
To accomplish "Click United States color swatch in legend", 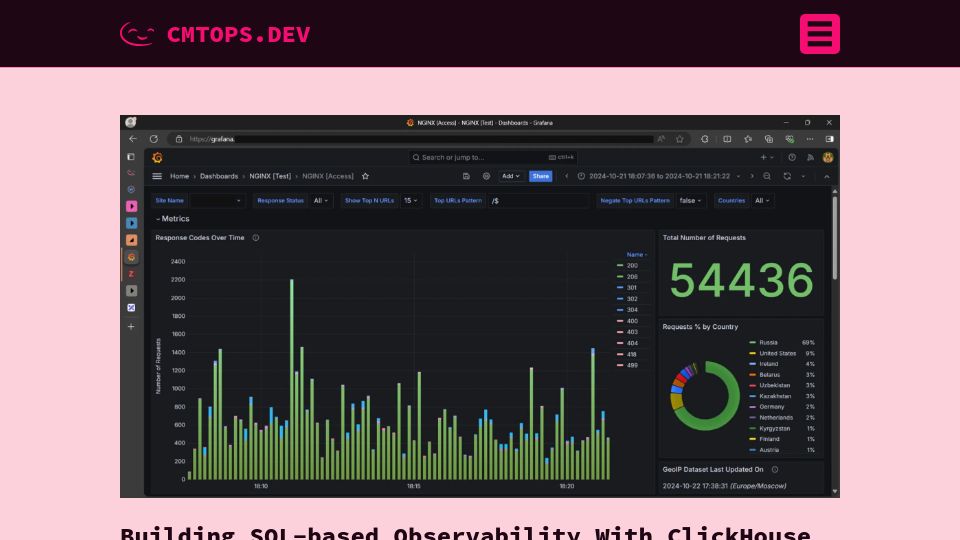I will [752, 353].
